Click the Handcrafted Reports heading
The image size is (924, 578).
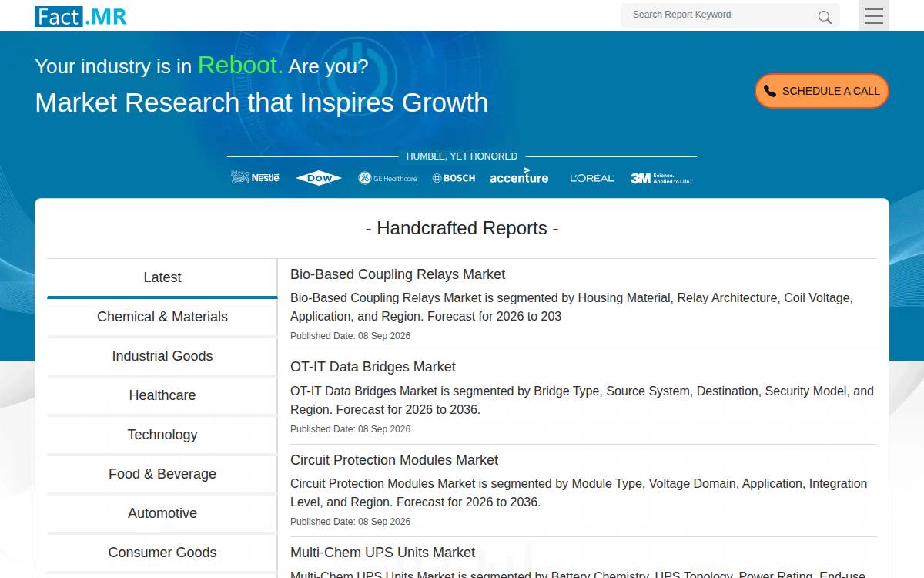pyautogui.click(x=462, y=228)
